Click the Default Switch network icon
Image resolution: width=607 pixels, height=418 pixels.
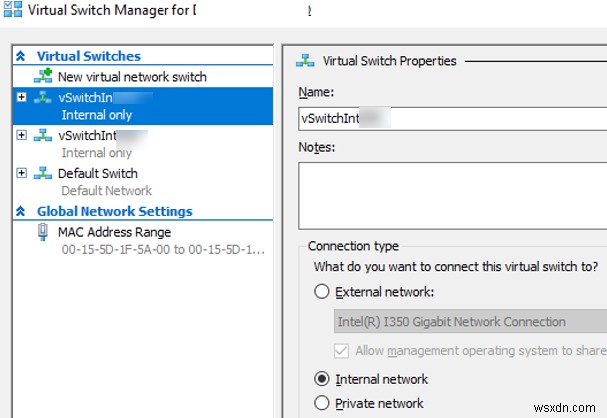pyautogui.click(x=43, y=173)
